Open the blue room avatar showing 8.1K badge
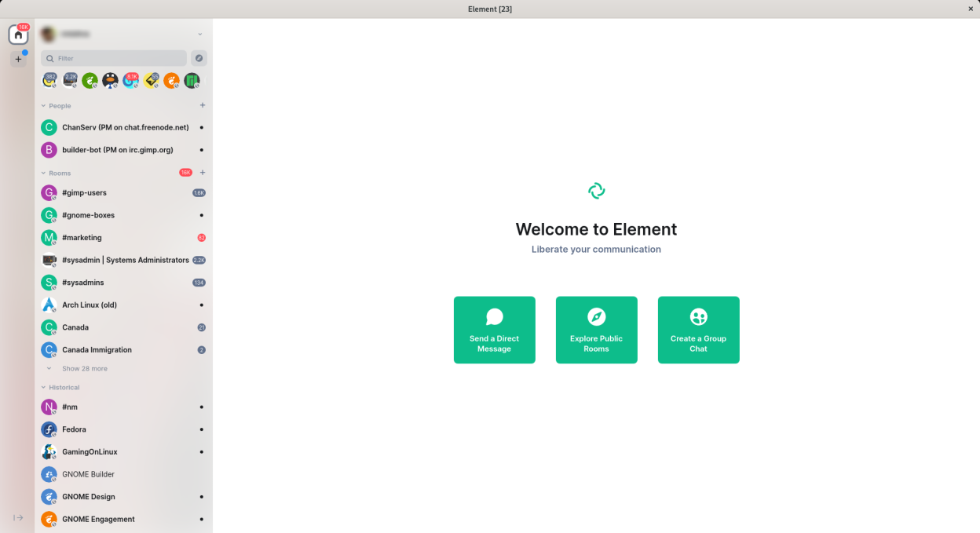 [x=130, y=80]
